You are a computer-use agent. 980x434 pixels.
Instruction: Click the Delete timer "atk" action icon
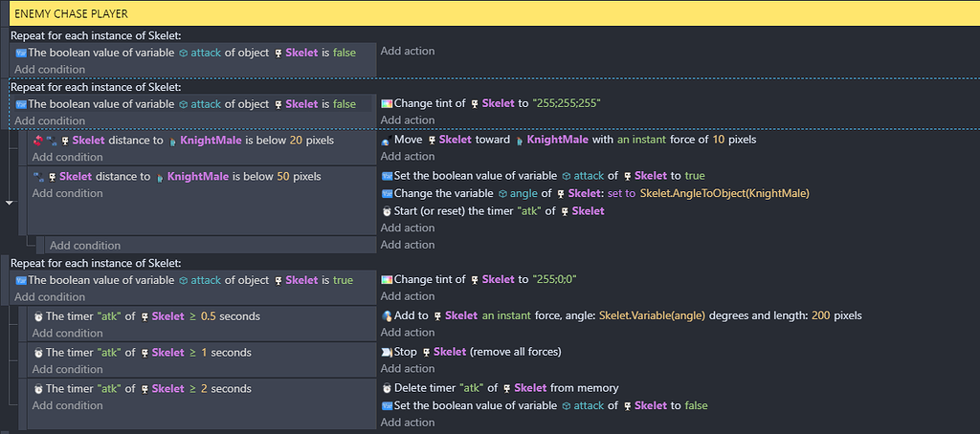pos(387,388)
